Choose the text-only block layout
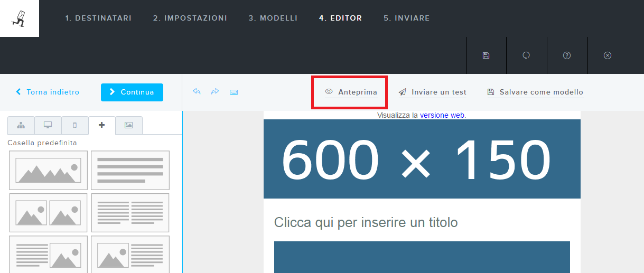The image size is (644, 273). (130, 170)
